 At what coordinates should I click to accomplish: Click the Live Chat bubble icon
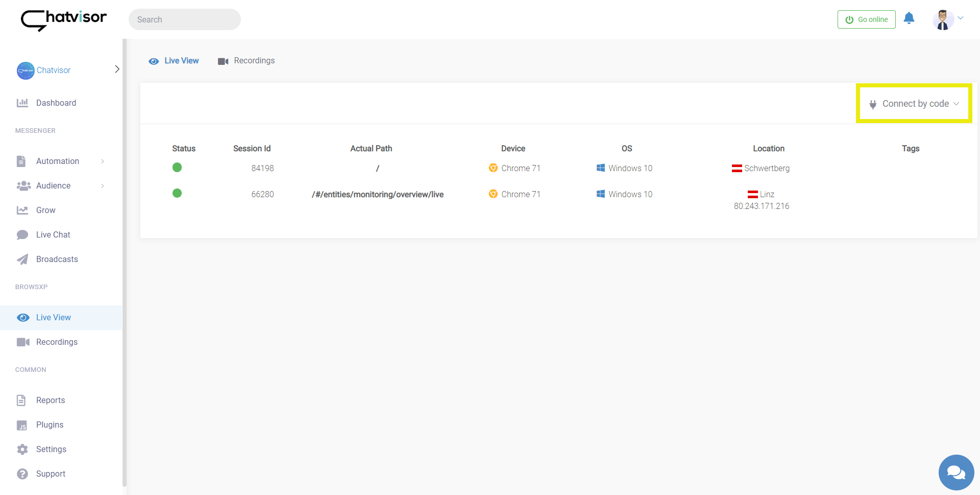22,235
